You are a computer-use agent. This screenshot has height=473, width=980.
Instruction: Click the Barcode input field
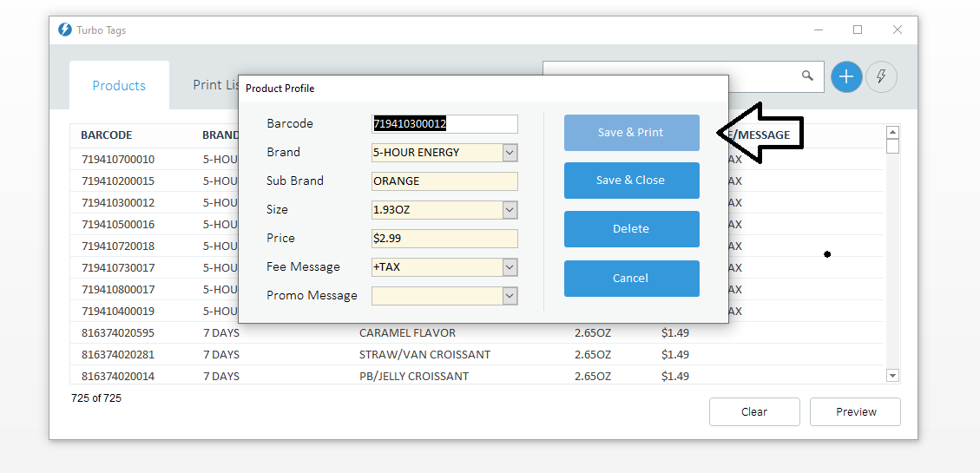click(x=444, y=124)
